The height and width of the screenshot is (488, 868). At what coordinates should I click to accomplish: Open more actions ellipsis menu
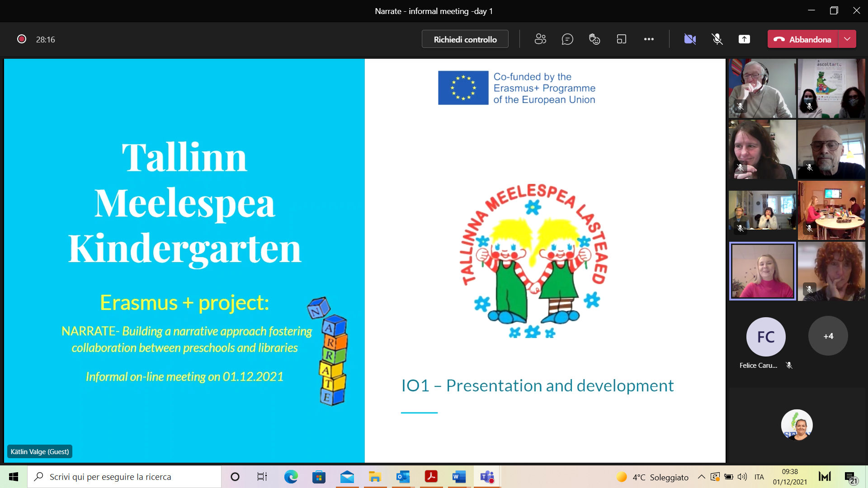click(x=649, y=39)
